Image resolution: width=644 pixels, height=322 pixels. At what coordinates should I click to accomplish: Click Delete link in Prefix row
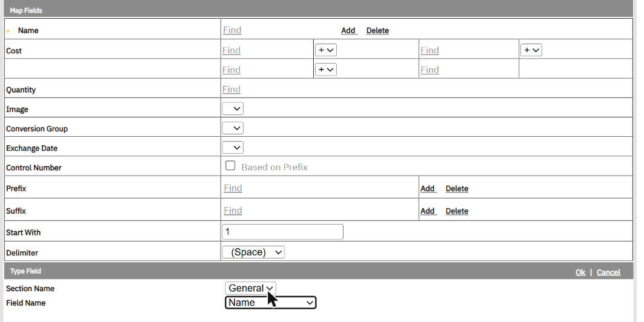[457, 188]
